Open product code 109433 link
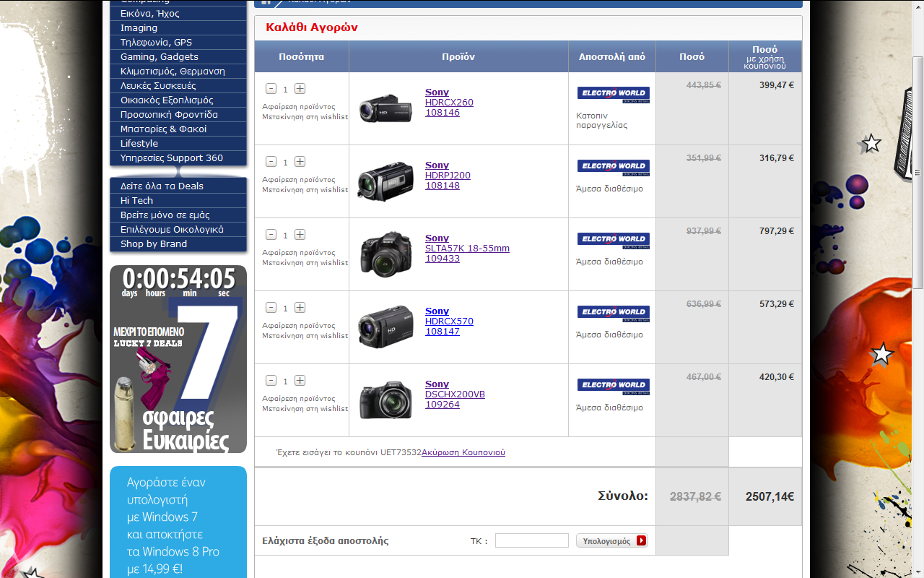This screenshot has height=578, width=924. pyautogui.click(x=443, y=259)
